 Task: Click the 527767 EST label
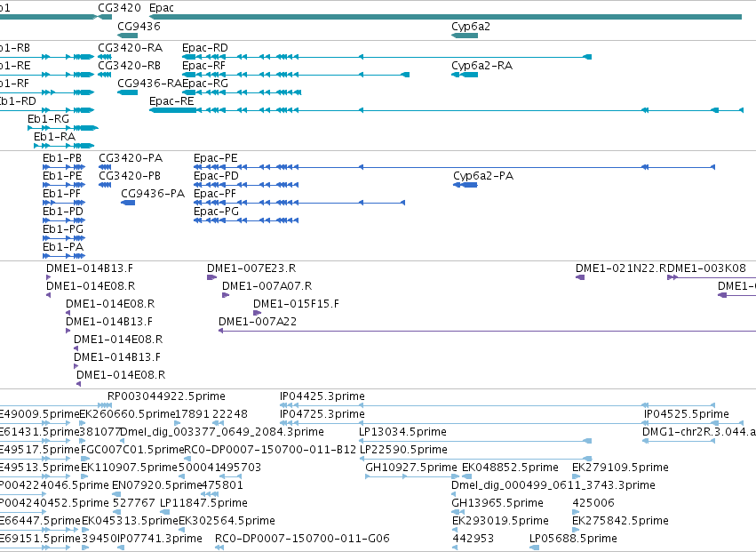pos(134,503)
